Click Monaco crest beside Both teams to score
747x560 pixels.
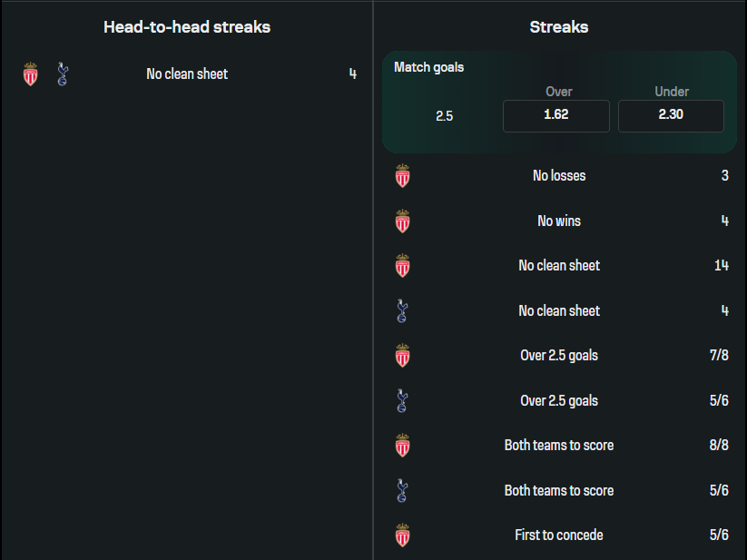point(403,446)
